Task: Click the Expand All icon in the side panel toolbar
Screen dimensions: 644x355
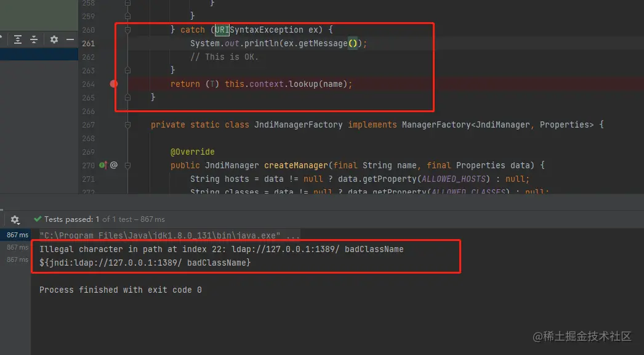Action: [18, 39]
